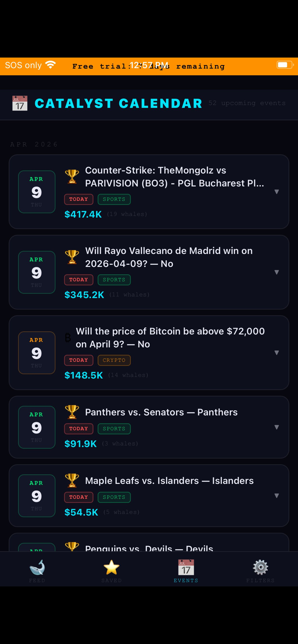Switch to the Saved star tab
Screen dimensions: 298x644
[x=112, y=569]
